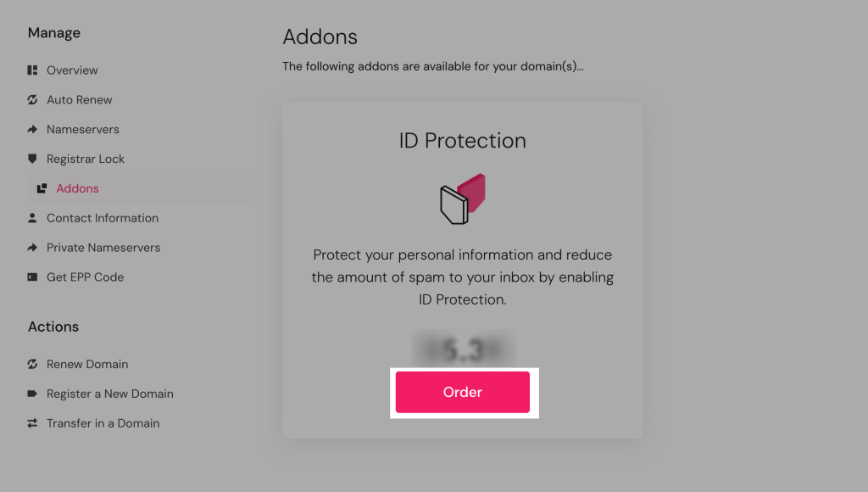This screenshot has height=492, width=868.
Task: Click the Get EPP Code icon
Action: point(32,277)
